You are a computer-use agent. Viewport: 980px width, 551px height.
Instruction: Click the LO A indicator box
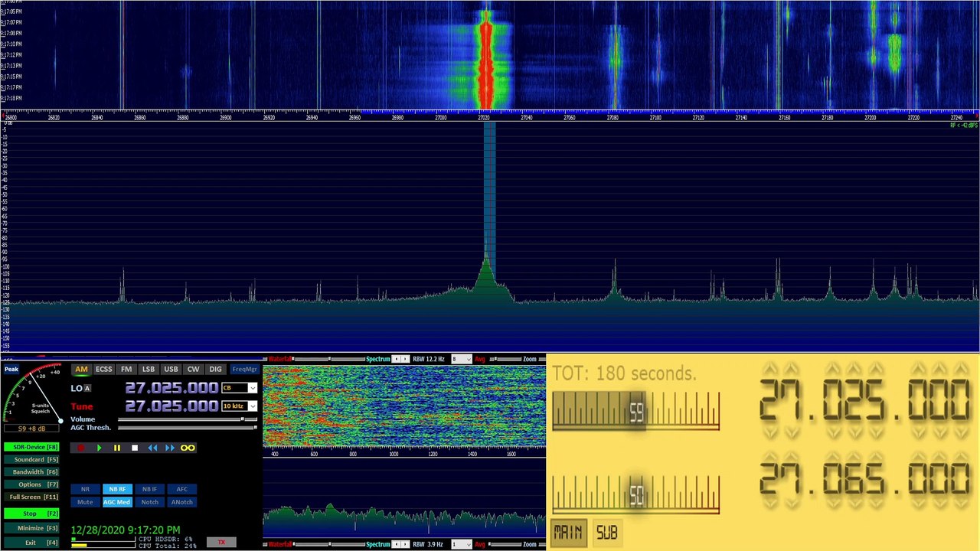pyautogui.click(x=87, y=388)
